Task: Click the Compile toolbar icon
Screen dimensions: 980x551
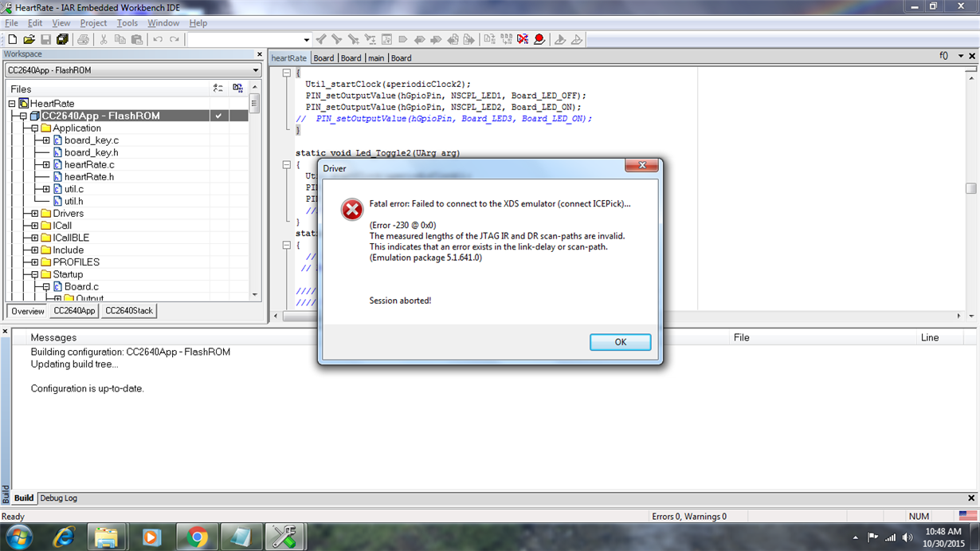Action: pyautogui.click(x=490, y=39)
